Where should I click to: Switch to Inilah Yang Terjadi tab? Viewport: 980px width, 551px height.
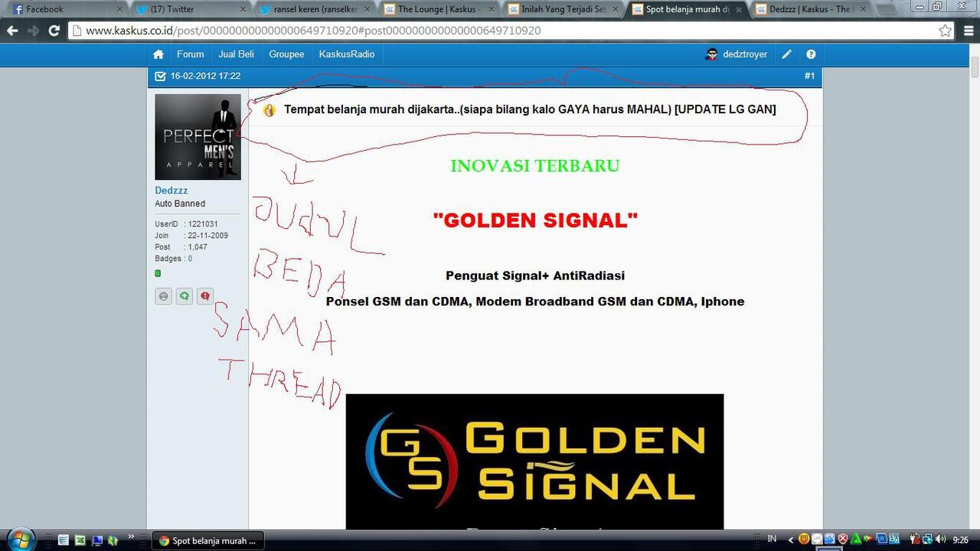(562, 9)
